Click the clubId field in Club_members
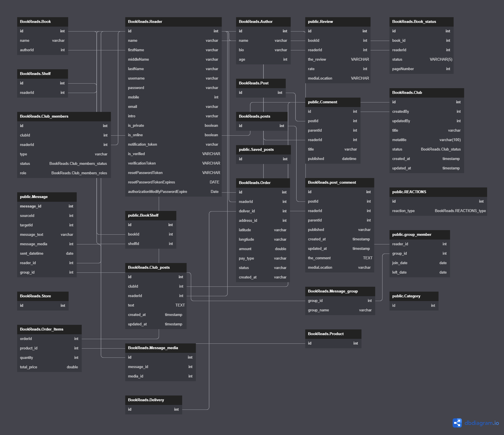The width and height of the screenshot is (504, 435). click(64, 135)
